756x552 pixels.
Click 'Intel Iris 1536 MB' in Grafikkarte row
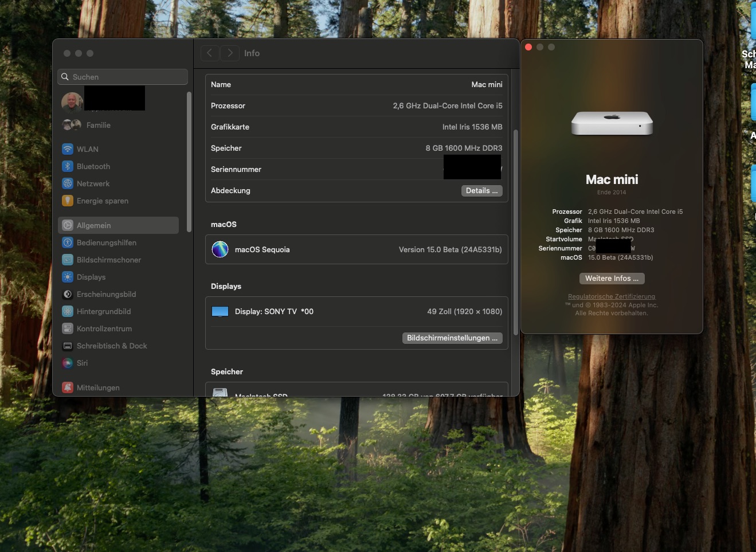tap(472, 127)
